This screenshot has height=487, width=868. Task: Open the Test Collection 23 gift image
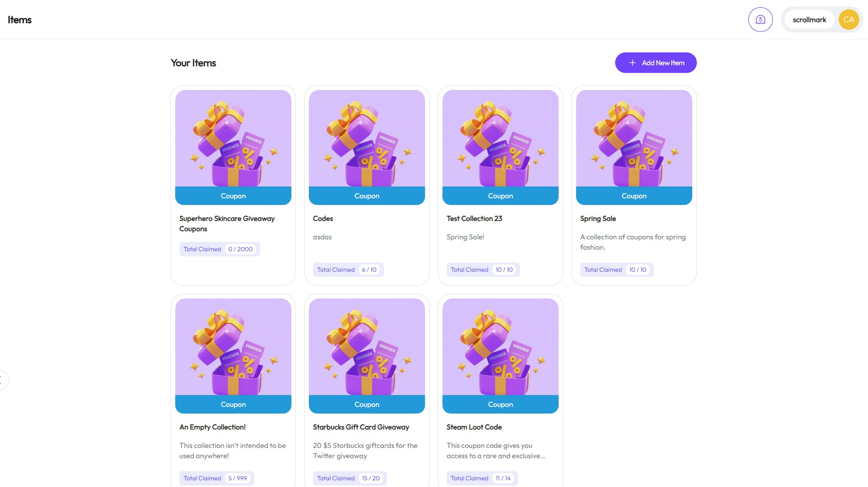501,138
